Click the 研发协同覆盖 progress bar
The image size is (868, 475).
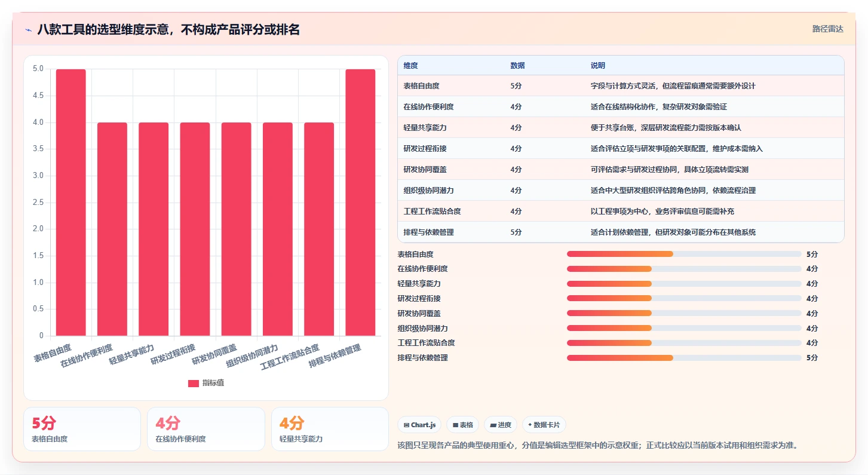tap(684, 313)
